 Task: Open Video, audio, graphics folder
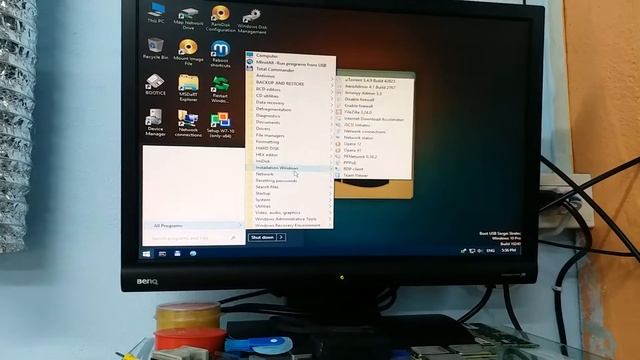pos(290,213)
